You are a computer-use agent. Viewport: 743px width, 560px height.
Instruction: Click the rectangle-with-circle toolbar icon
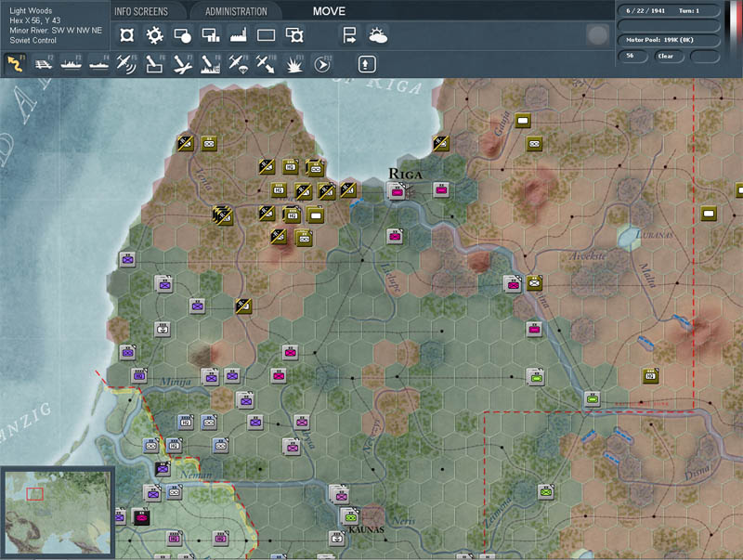(182, 35)
